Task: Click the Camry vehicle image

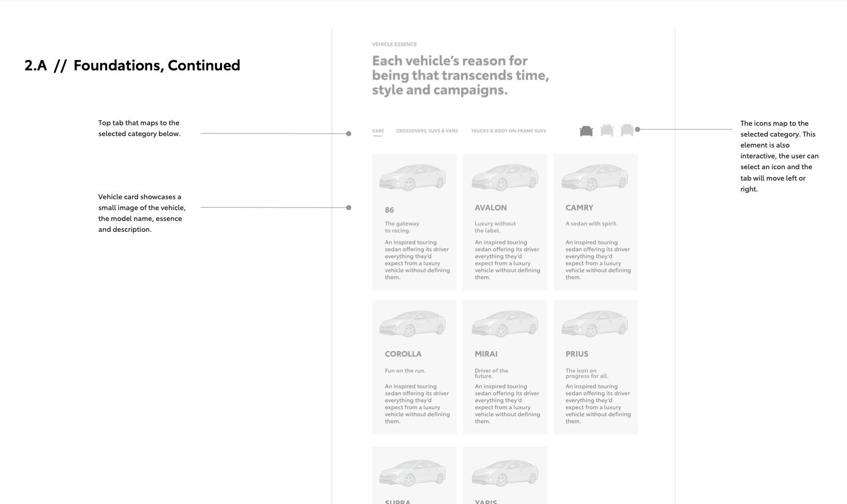Action: click(x=595, y=177)
